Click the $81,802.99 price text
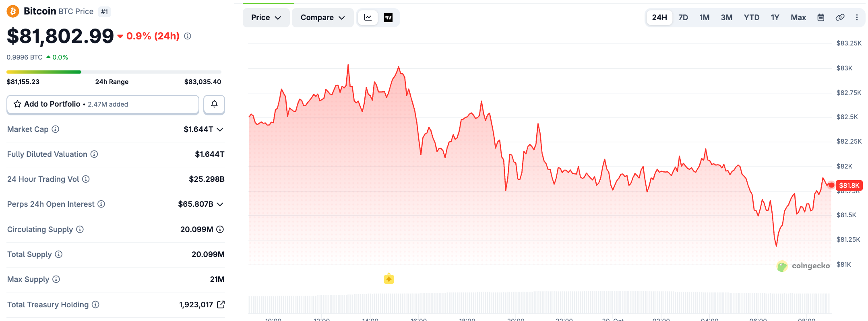This screenshot has width=868, height=321. pos(60,36)
